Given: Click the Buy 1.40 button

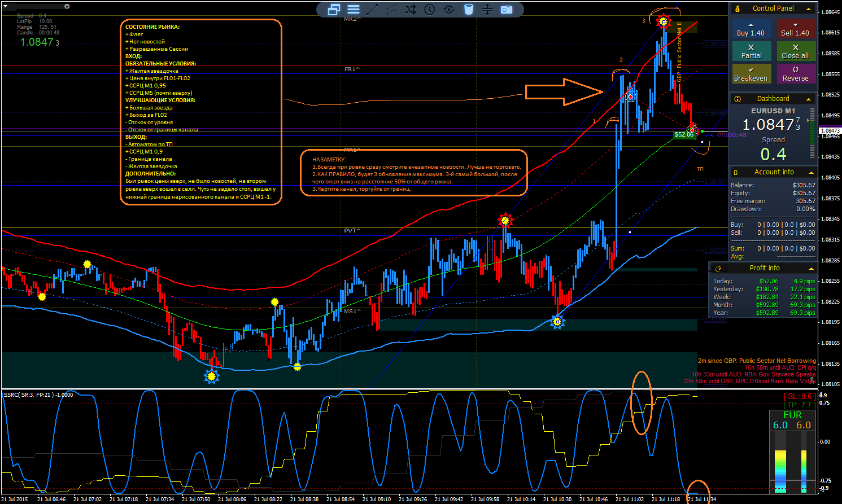Looking at the screenshot, I should [751, 29].
